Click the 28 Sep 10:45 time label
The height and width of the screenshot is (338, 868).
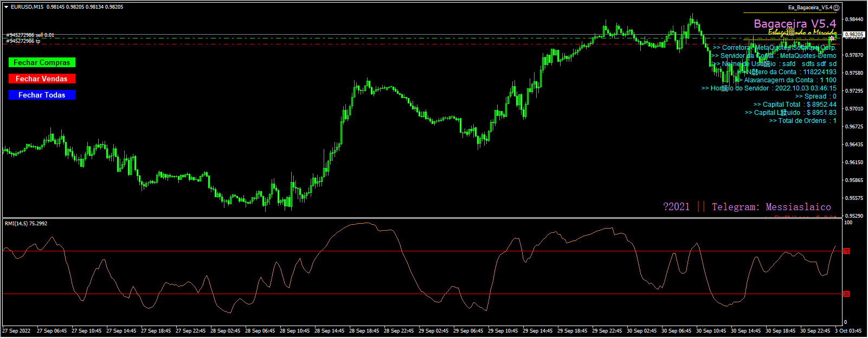294,331
